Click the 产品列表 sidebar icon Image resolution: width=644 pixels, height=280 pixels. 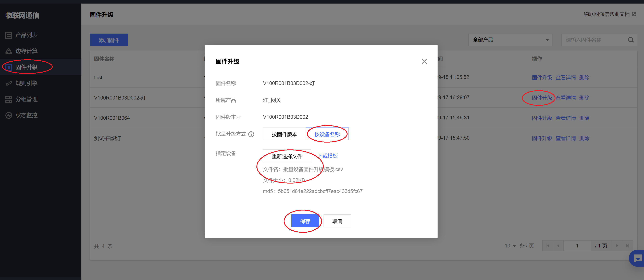9,35
